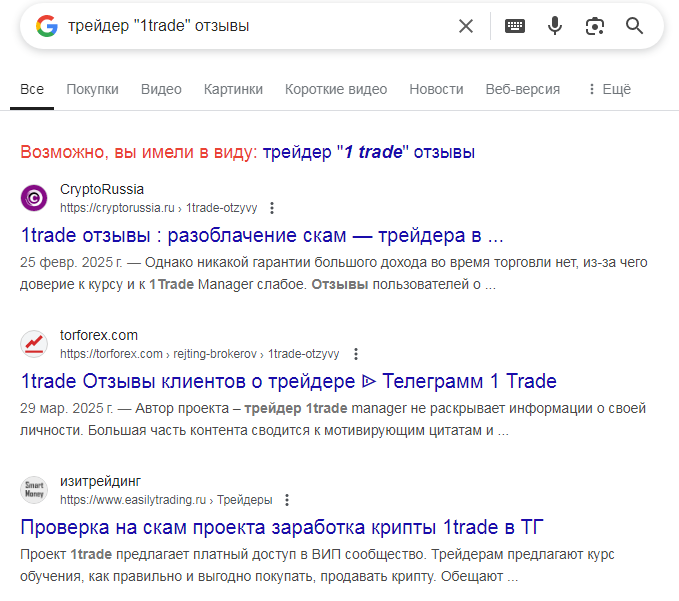The height and width of the screenshot is (601, 679).
Task: Click the CryptoRussia site name
Action: (x=102, y=189)
